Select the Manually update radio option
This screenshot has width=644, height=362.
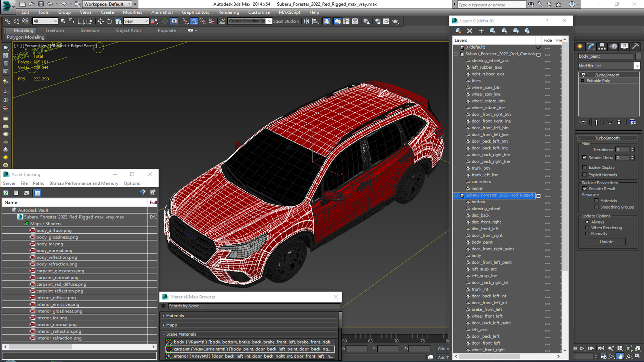(587, 234)
